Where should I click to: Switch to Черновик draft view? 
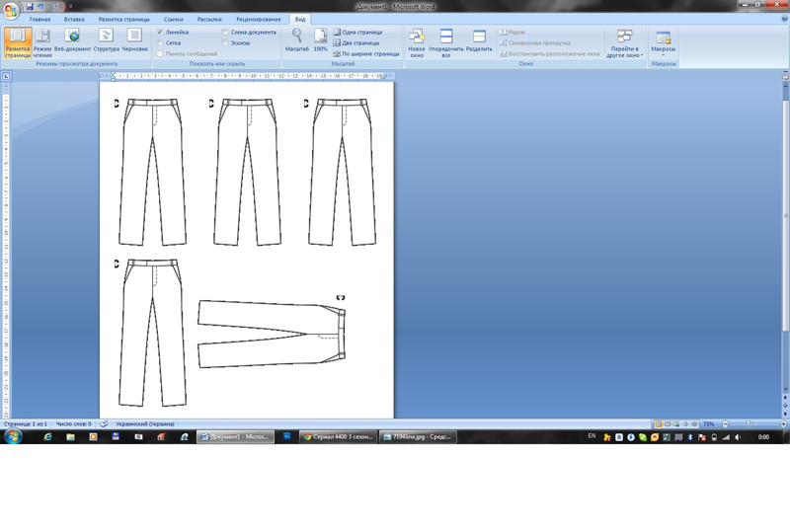(x=134, y=42)
